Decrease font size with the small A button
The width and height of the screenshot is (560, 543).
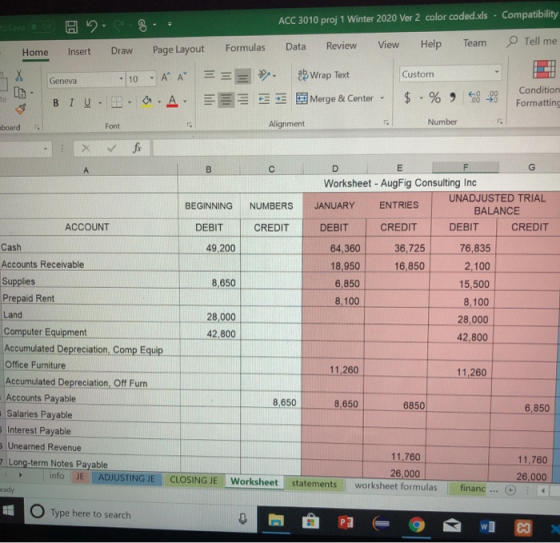(x=182, y=77)
